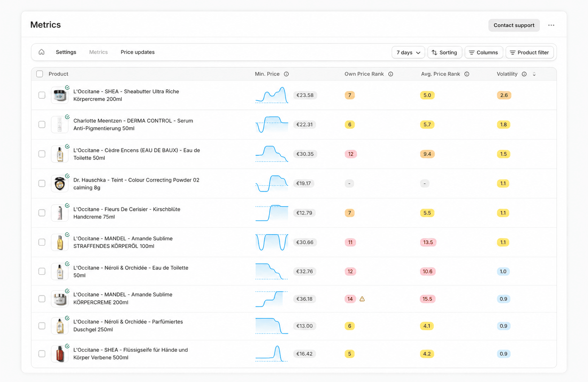Click the 1.8 volatility badge

pyautogui.click(x=504, y=125)
